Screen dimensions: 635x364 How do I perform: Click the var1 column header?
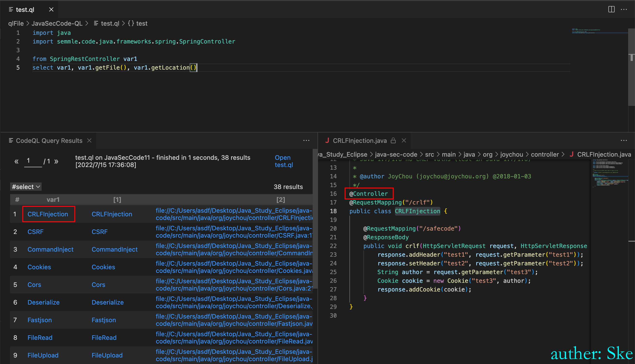pos(53,199)
